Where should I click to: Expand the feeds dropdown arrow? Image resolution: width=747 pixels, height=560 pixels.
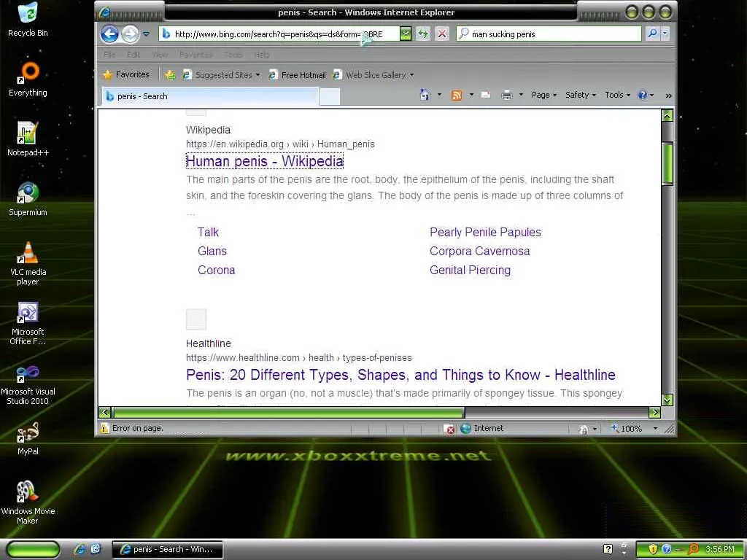pos(471,95)
